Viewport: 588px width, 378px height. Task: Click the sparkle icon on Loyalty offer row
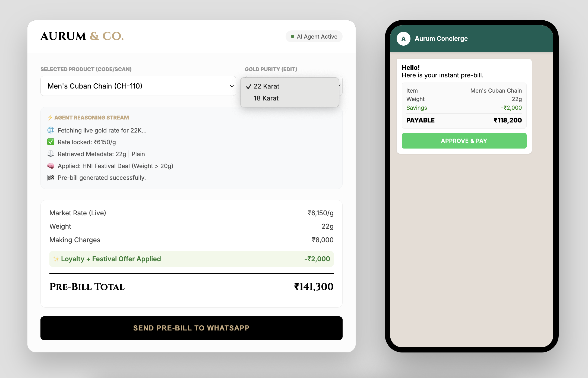click(56, 259)
